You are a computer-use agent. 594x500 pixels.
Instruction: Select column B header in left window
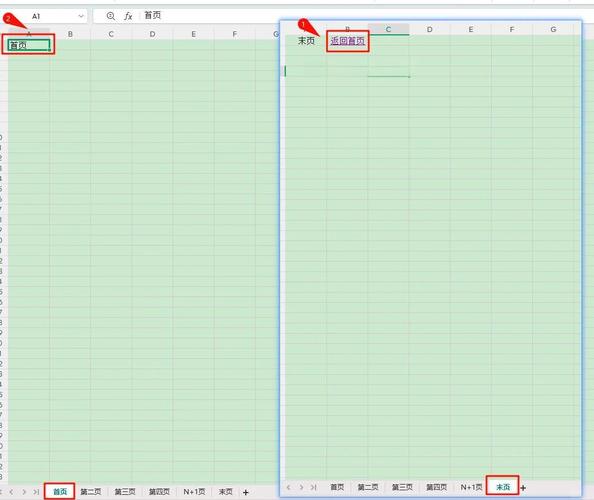click(x=70, y=34)
